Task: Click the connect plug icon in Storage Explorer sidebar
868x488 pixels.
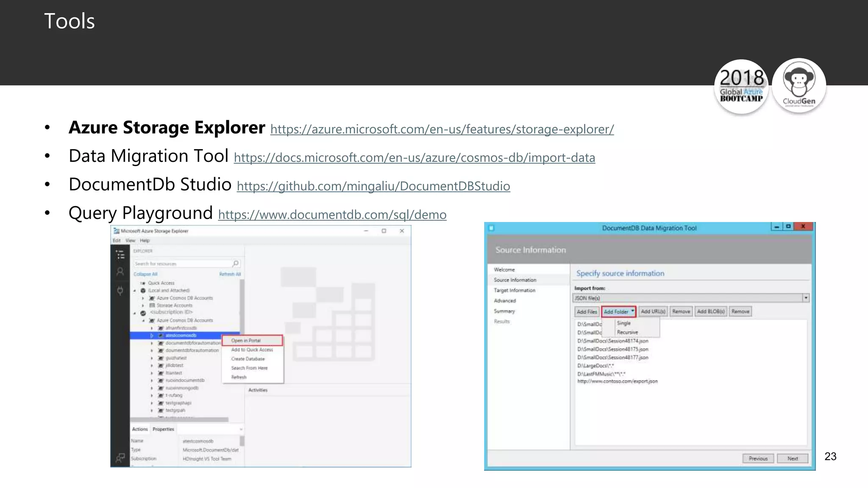Action: 120,290
